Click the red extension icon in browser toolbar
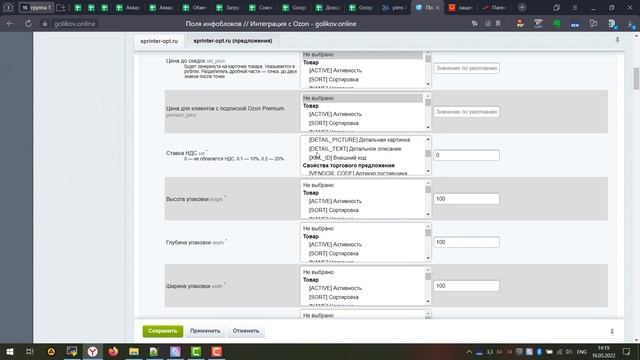640x360 pixels. tap(520, 24)
